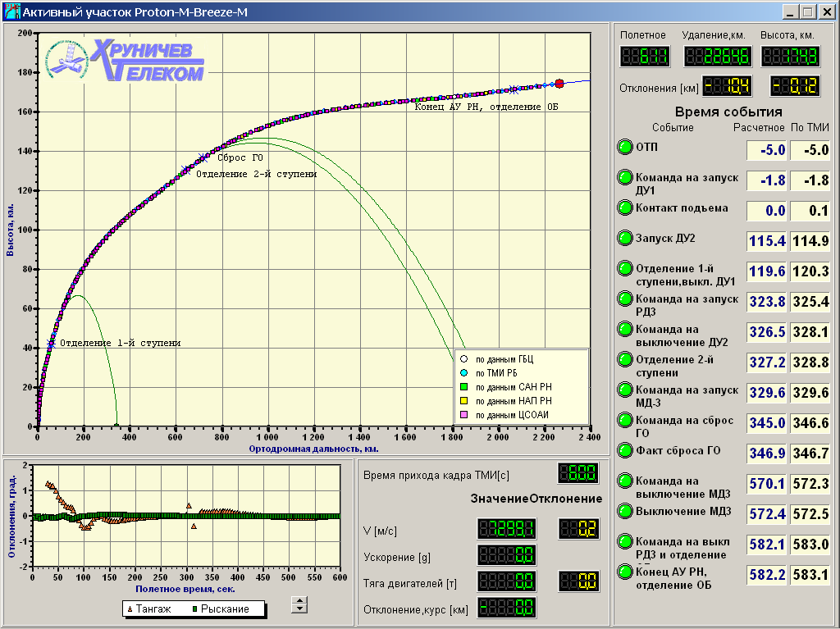840x629 pixels.
Task: Click the green по данным САН РН swatch
Action: pos(463,387)
